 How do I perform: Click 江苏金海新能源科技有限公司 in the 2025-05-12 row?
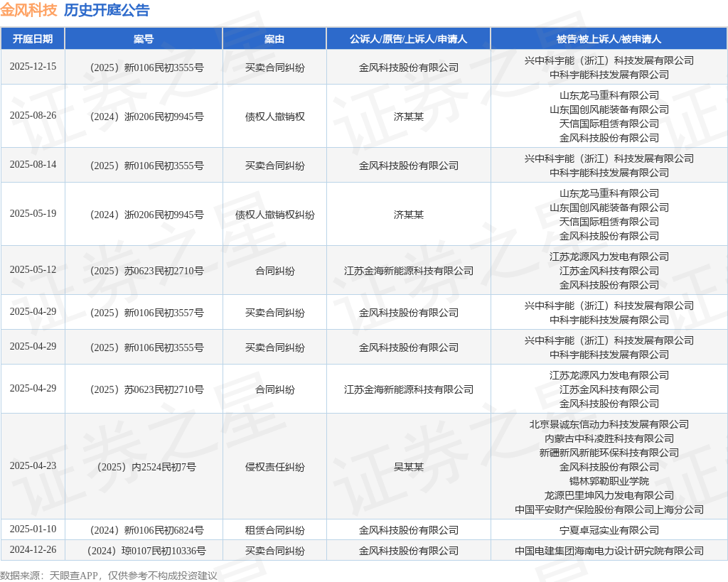pyautogui.click(x=409, y=271)
